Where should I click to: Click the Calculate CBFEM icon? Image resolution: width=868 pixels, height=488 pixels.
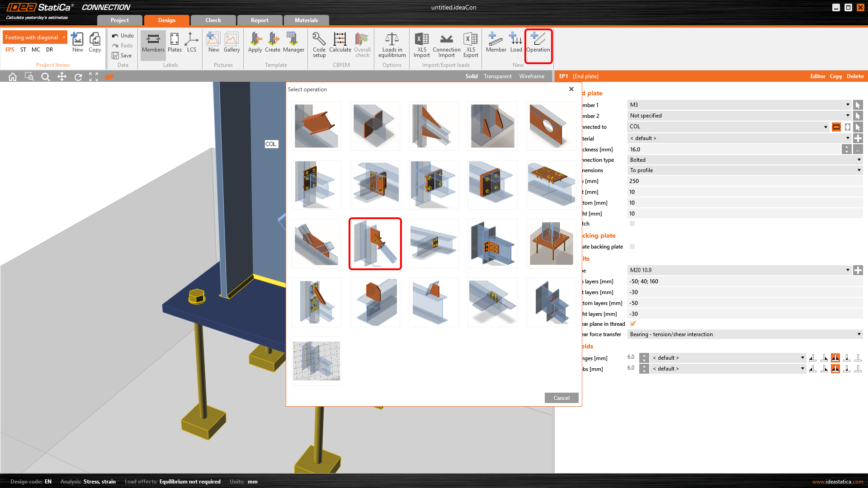[x=340, y=43]
